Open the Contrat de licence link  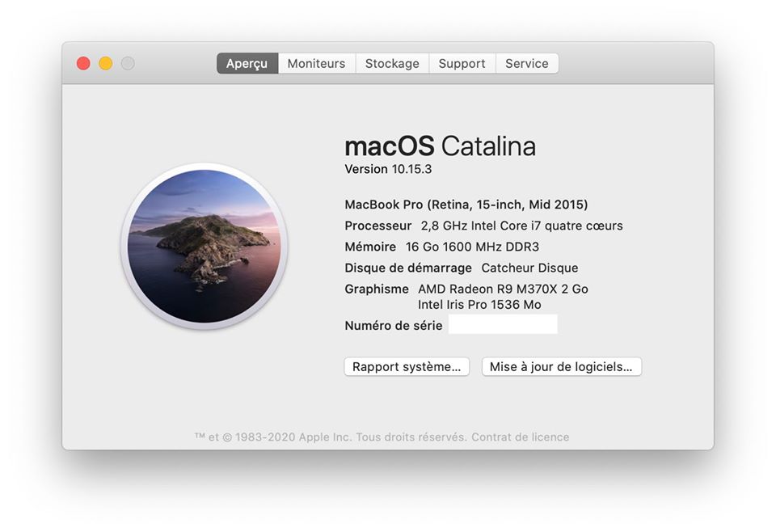520,437
